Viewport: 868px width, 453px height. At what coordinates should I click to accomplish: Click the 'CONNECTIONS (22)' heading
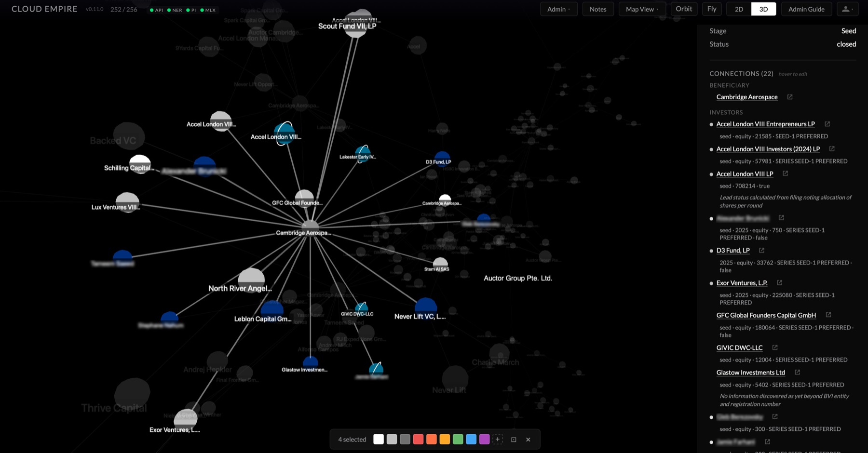[x=741, y=74]
